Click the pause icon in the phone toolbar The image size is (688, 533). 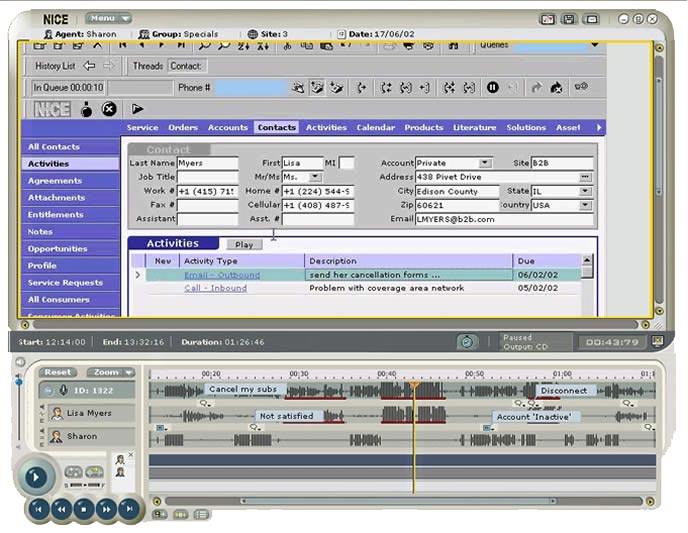492,88
